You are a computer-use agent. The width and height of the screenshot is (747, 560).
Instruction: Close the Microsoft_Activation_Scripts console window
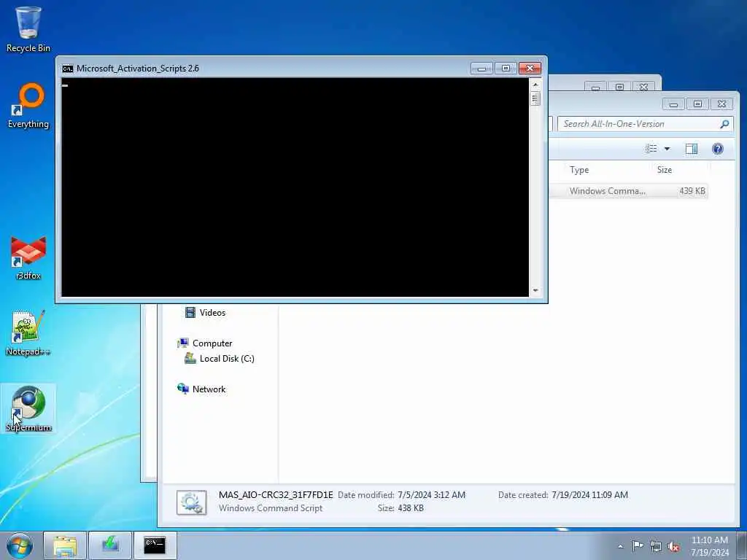[x=530, y=69]
